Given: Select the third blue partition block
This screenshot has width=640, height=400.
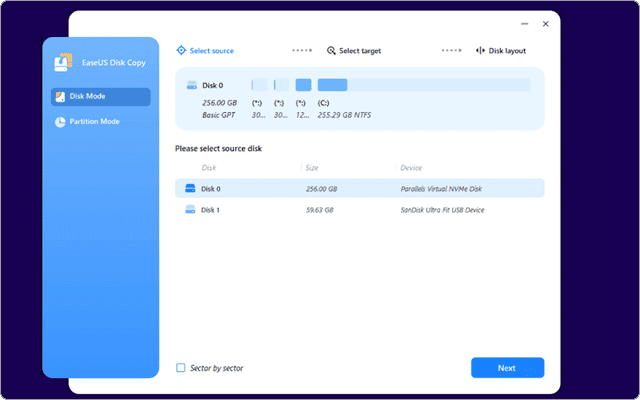Looking at the screenshot, I should (x=303, y=85).
